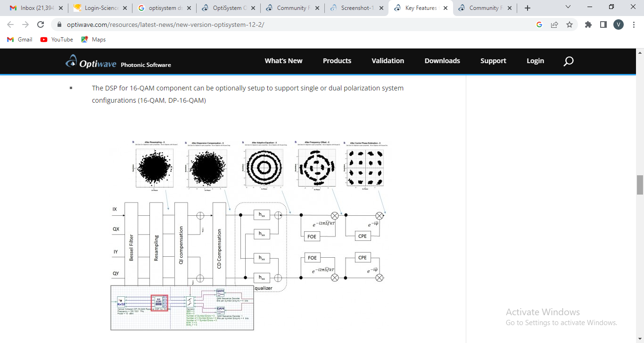Click the browser extensions puzzle icon

click(588, 24)
